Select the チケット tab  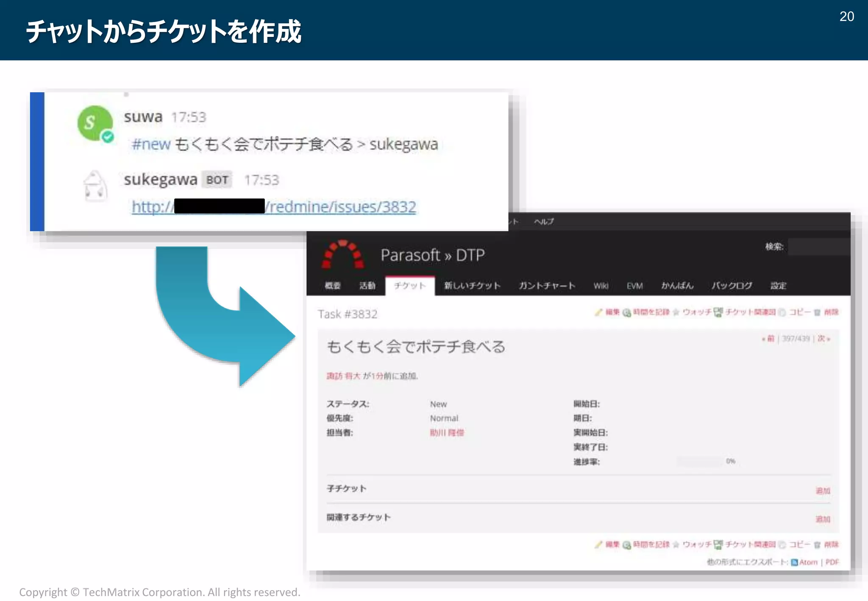coord(410,286)
